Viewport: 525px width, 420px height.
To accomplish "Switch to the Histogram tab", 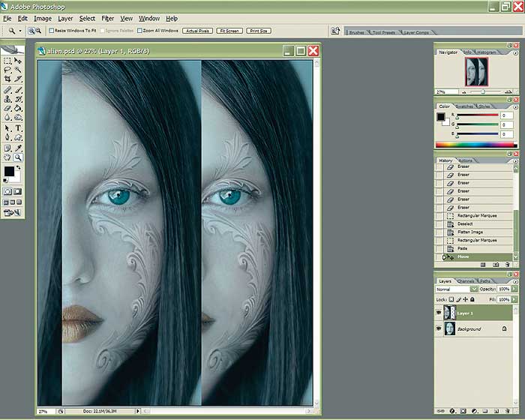I will pyautogui.click(x=486, y=52).
